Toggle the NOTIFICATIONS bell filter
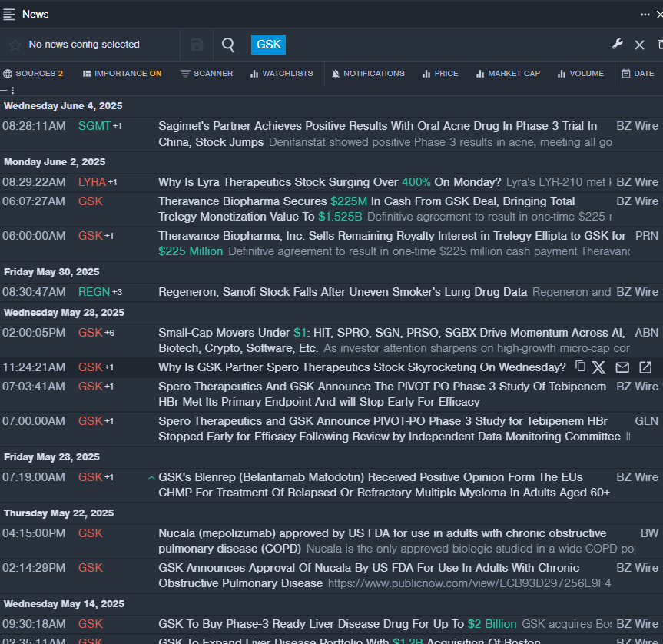Viewport: 663px width, 644px height. [368, 74]
